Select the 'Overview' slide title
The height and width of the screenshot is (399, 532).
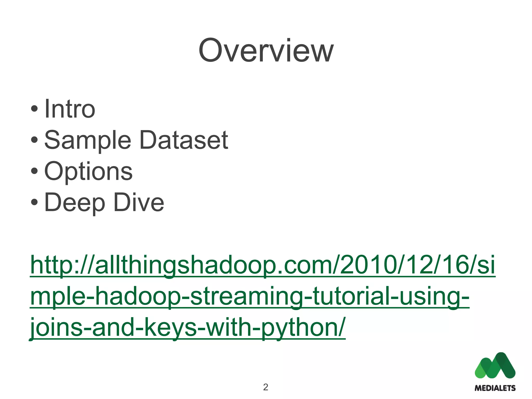[266, 50]
